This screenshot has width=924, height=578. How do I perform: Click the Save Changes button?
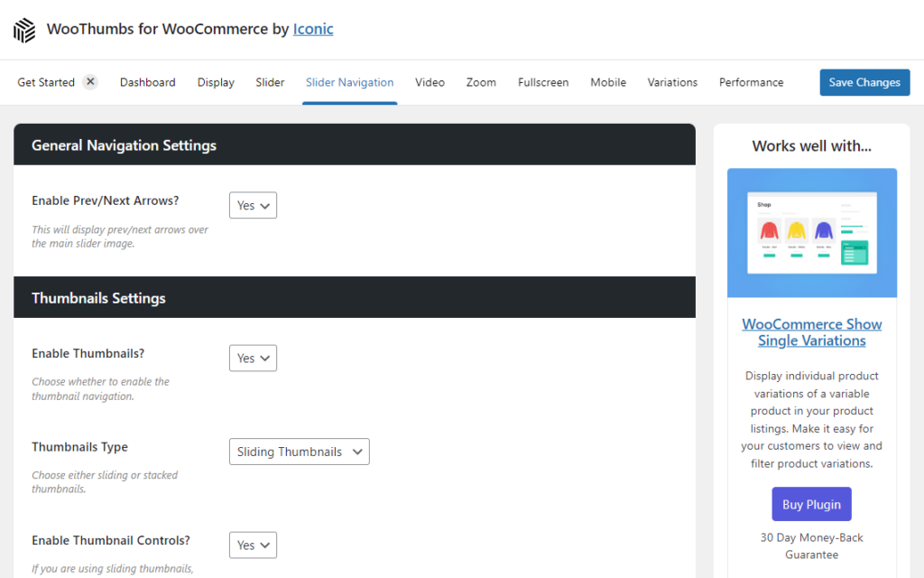point(864,82)
